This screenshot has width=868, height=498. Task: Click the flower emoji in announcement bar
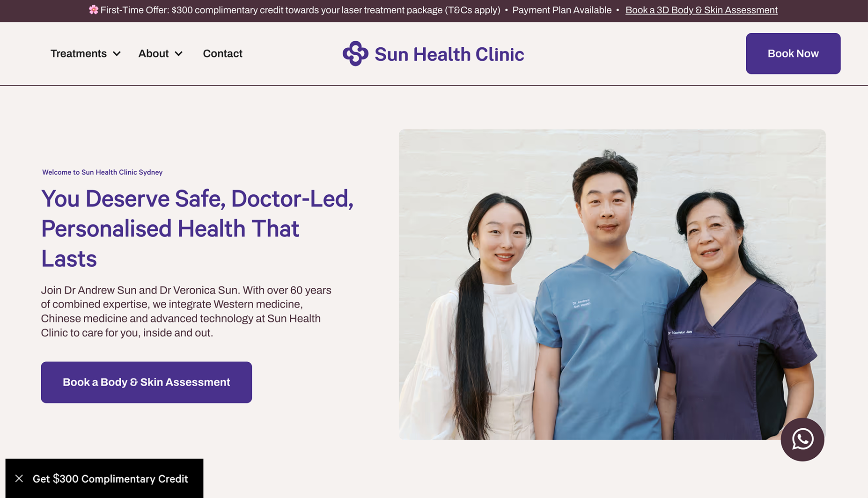pos(94,9)
